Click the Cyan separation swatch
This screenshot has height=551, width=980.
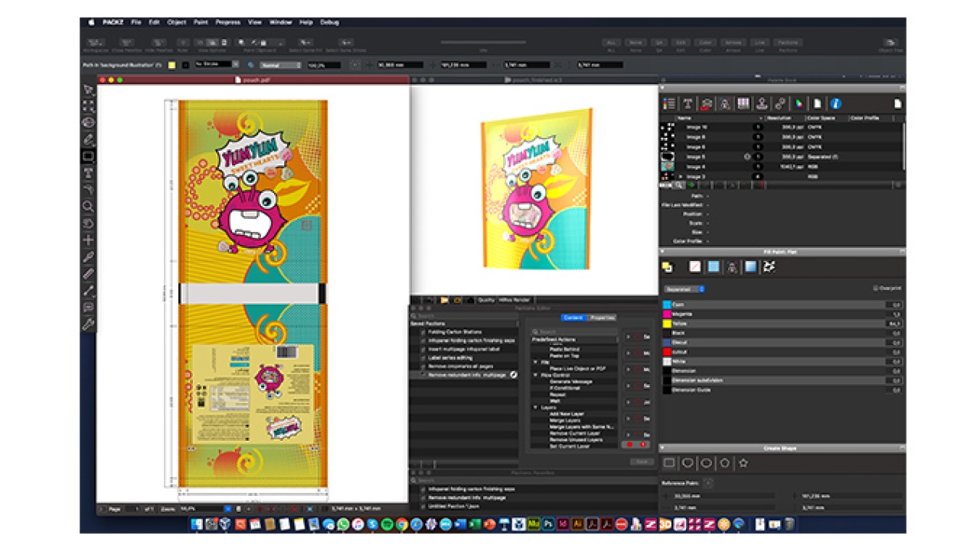[667, 305]
